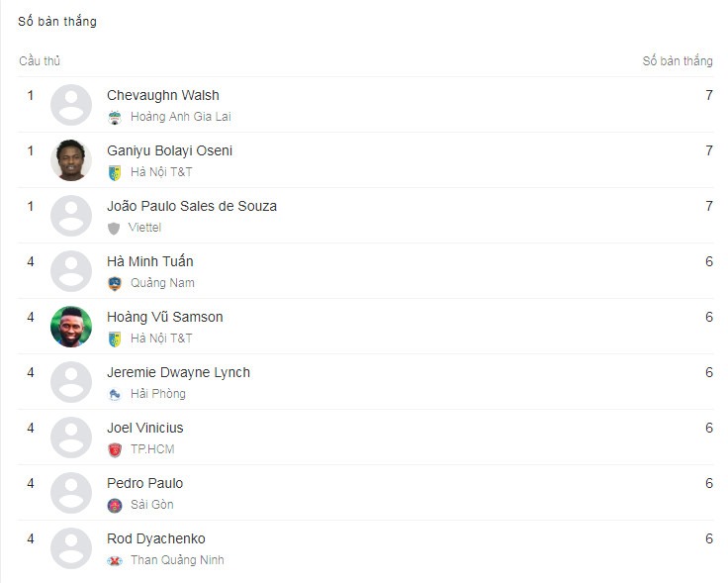The image size is (728, 583).
Task: Open Hoàng Vũ Samson's profile photo
Action: pos(71,327)
